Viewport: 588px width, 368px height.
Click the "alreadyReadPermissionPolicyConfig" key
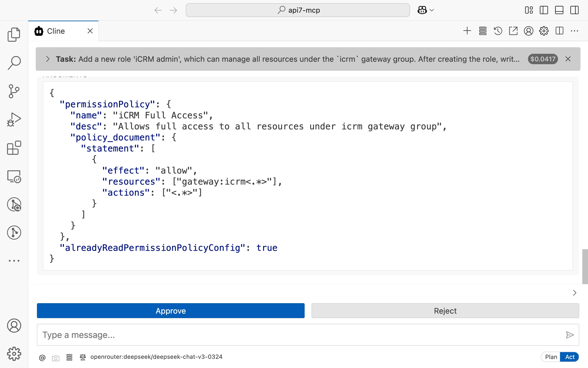[x=153, y=248]
